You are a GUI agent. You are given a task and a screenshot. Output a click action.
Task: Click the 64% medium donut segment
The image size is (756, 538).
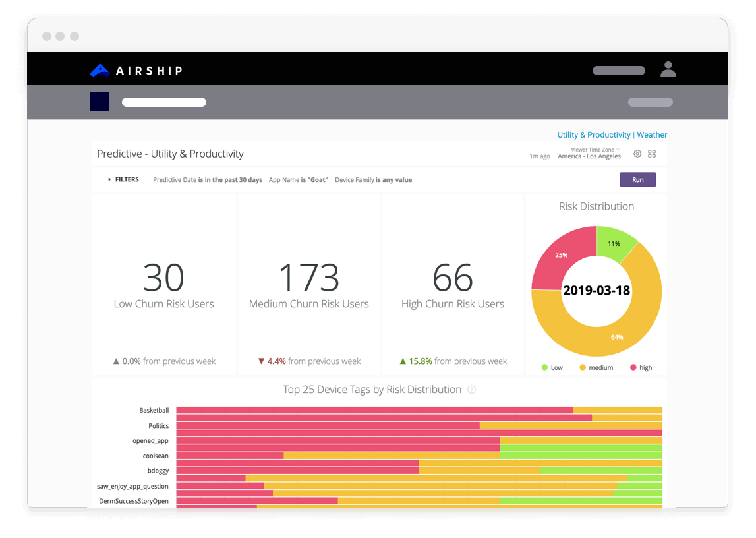(x=617, y=337)
